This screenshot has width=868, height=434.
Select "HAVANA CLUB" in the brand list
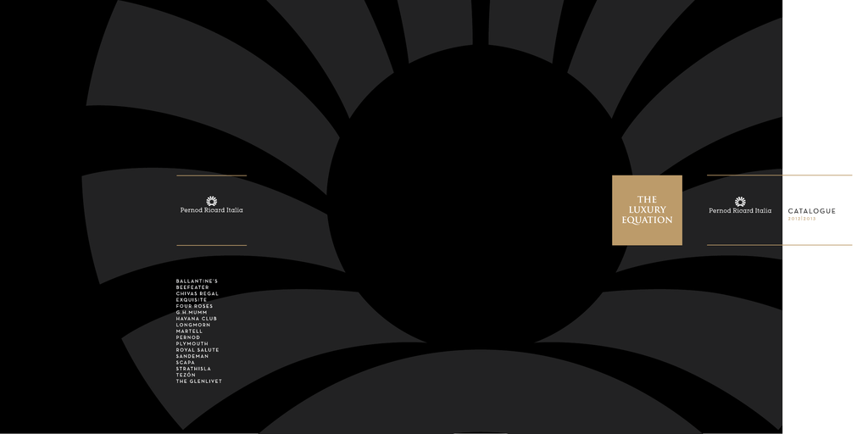(197, 319)
